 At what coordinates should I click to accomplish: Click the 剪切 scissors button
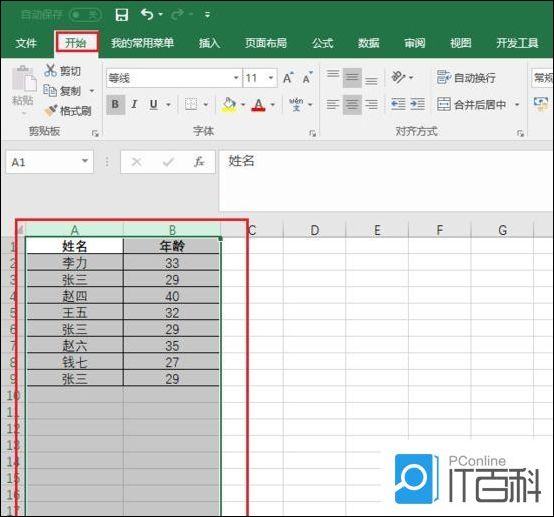click(x=63, y=71)
